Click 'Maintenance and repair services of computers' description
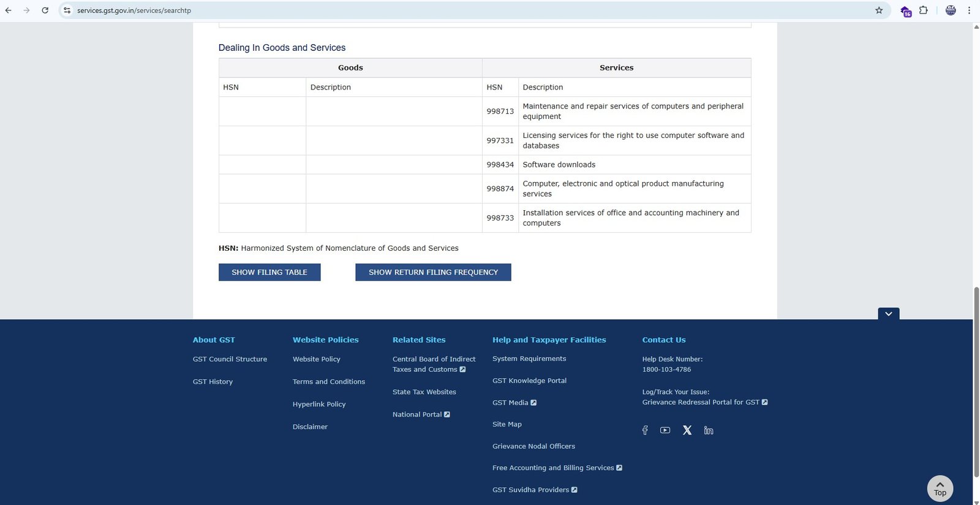The image size is (980, 505). pos(635,112)
